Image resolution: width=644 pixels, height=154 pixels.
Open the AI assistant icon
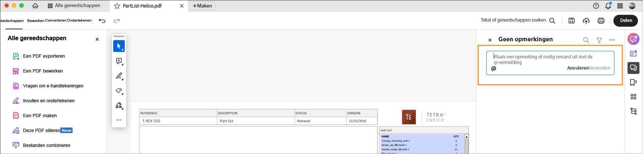(634, 39)
